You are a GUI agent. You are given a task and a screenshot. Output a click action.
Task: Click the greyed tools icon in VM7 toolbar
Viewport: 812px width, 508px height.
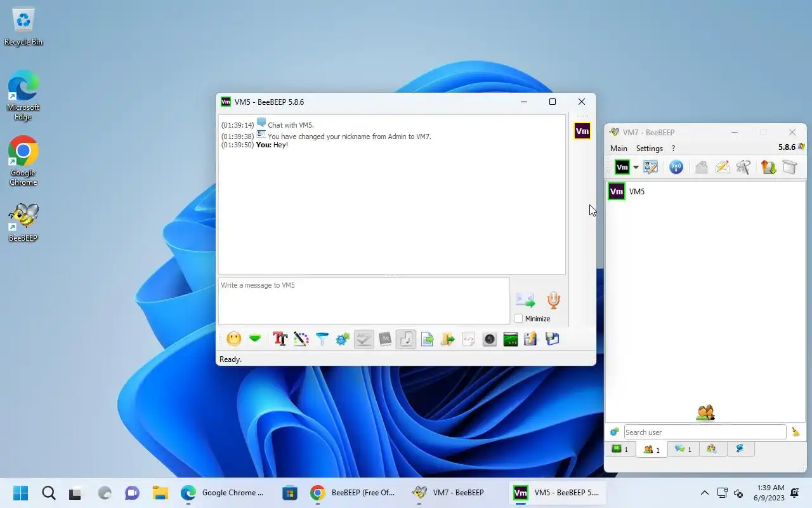[x=743, y=167]
